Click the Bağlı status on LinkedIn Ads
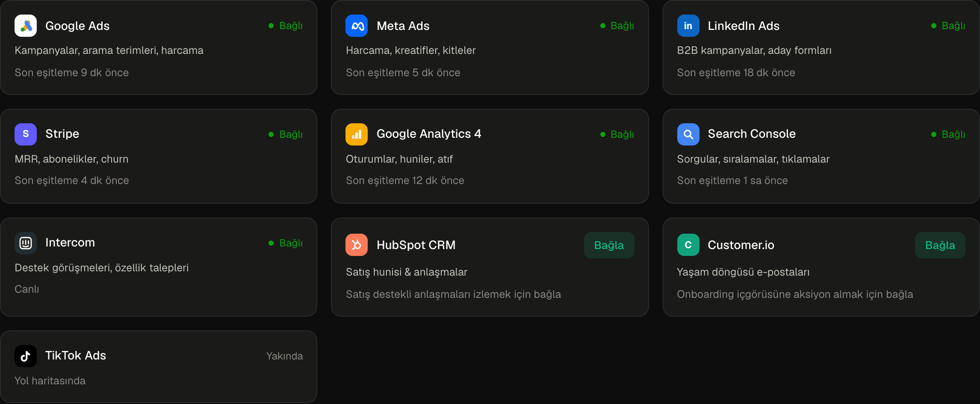980x404 pixels. tap(948, 26)
